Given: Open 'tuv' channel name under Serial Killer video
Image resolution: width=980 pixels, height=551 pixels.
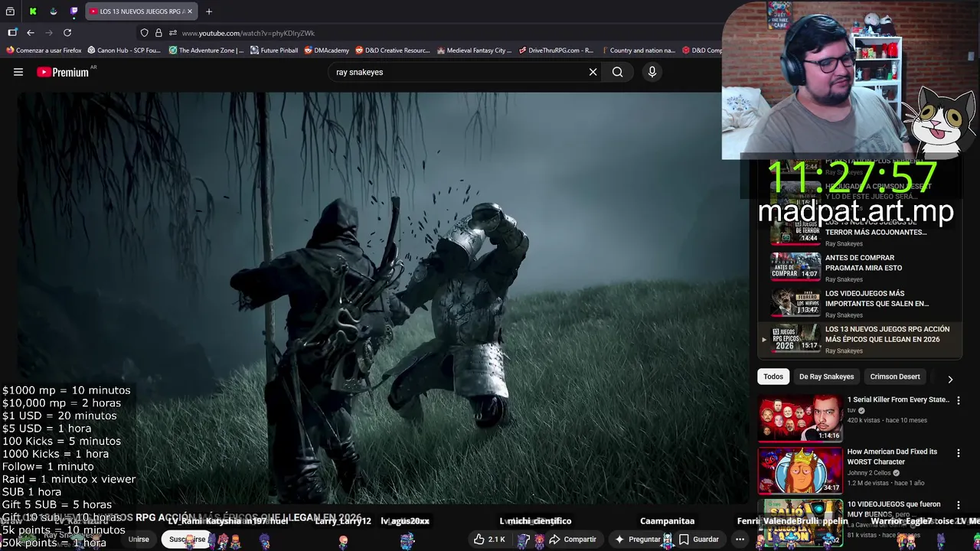Looking at the screenshot, I should tap(851, 410).
